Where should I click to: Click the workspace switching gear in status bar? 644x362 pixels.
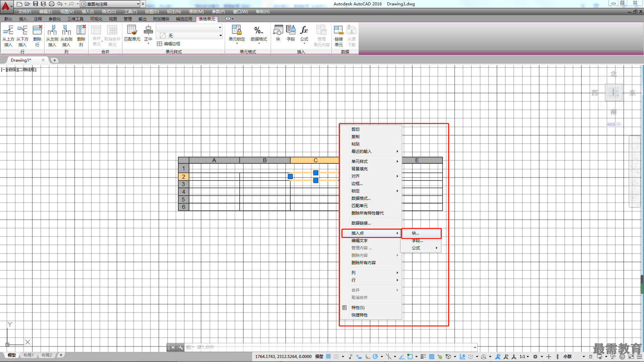[x=535, y=357]
